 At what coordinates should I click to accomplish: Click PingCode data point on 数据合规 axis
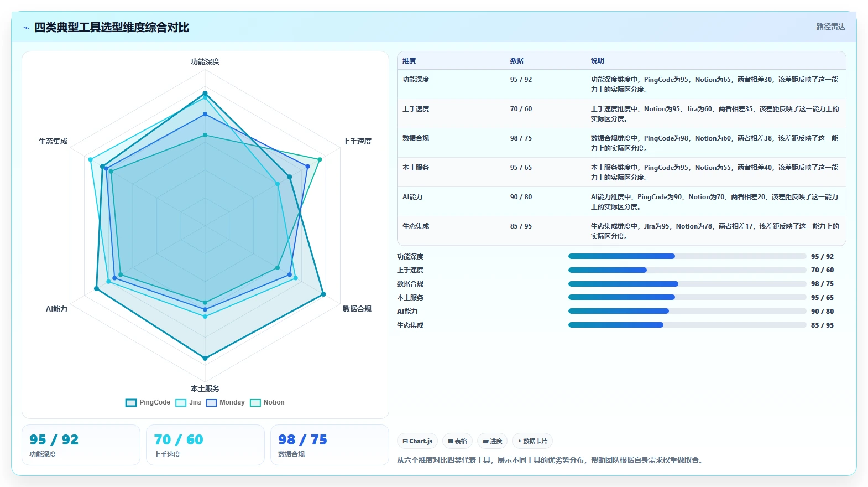pyautogui.click(x=323, y=294)
